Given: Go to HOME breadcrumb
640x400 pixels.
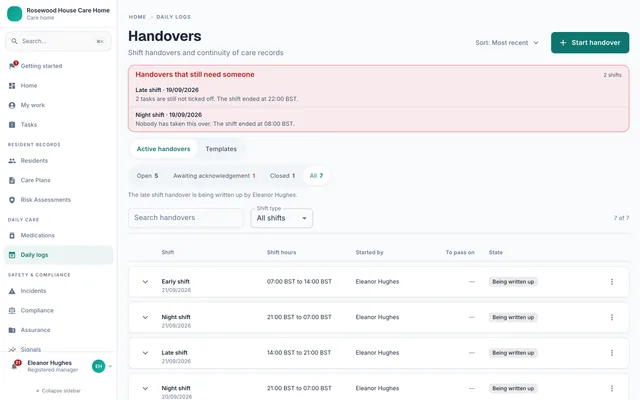Looking at the screenshot, I should (137, 17).
